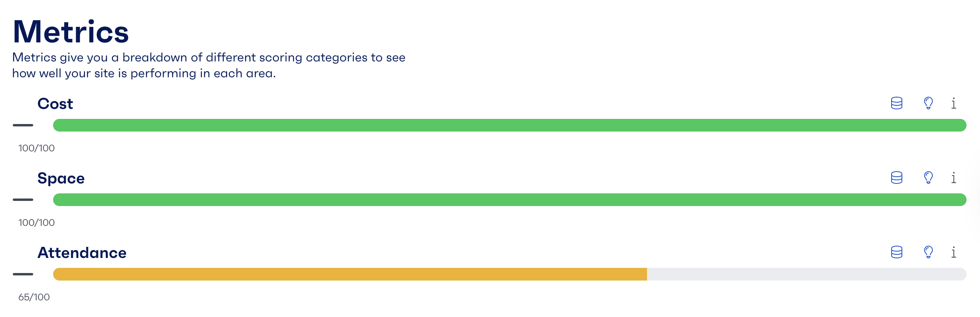Click the Cost heading label
This screenshot has width=980, height=317.
point(55,104)
